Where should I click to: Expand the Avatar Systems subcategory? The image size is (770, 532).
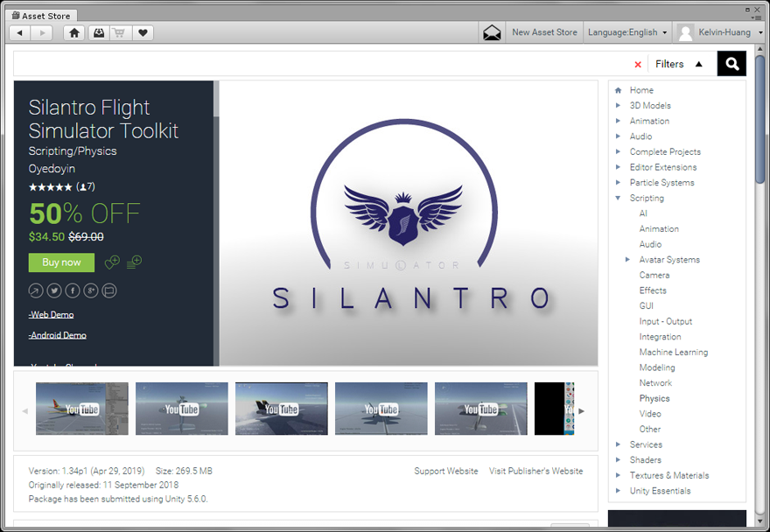pos(627,259)
